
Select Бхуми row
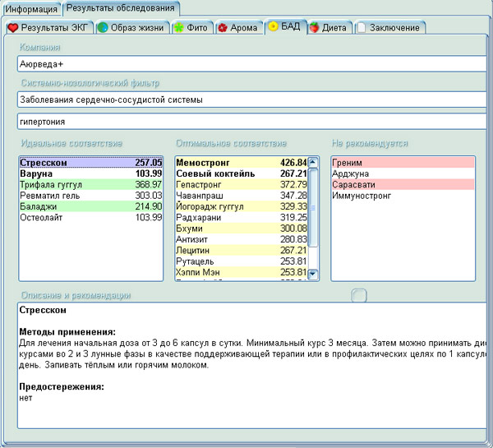pyautogui.click(x=242, y=229)
